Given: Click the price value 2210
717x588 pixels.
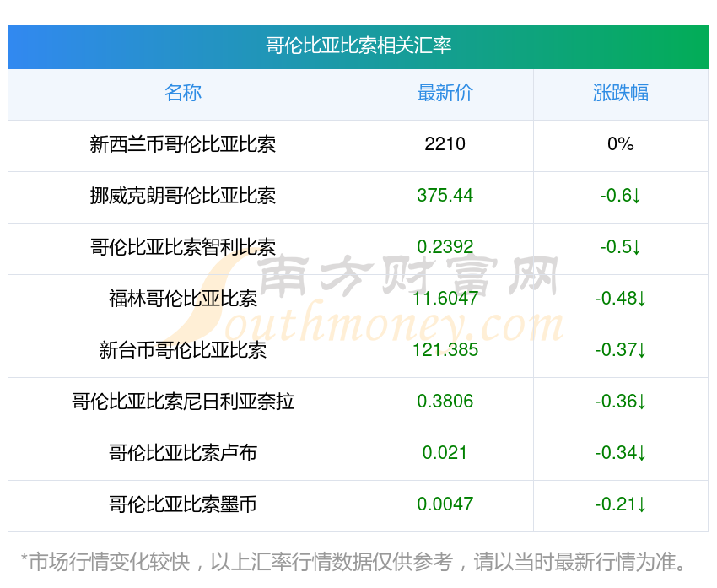Looking at the screenshot, I should coord(445,144).
